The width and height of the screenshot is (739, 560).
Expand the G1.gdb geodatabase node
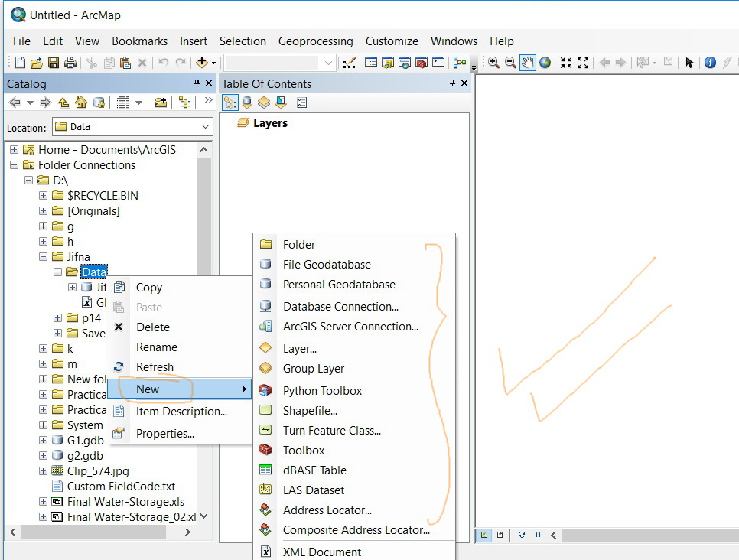(44, 440)
